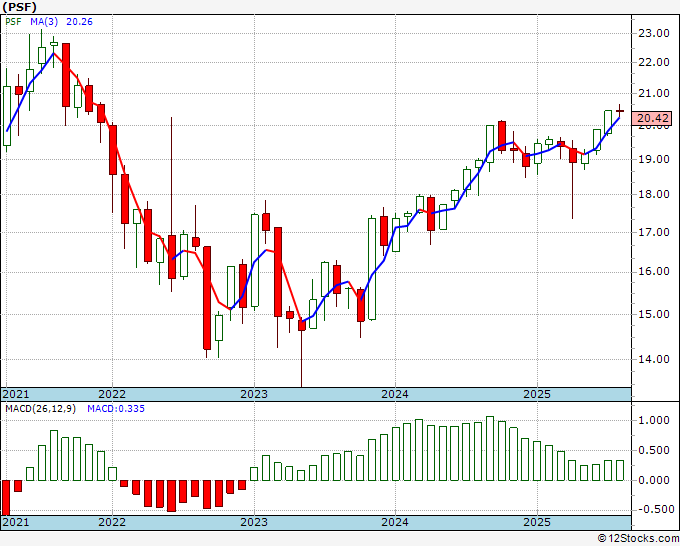Click the tallest MACD histogram bar in late 2024
The image size is (680, 546).
(x=490, y=448)
